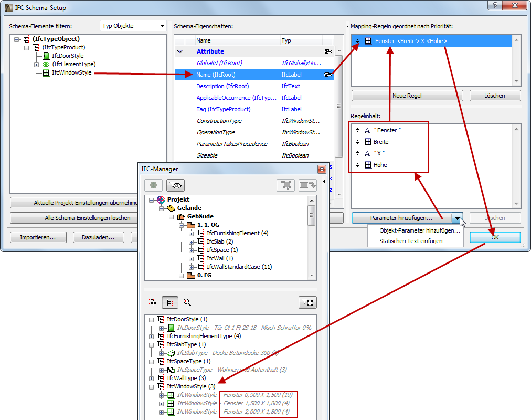Click the Fenster 0,900 X 1,500 window icon
The width and height of the screenshot is (531, 420).
point(171,395)
